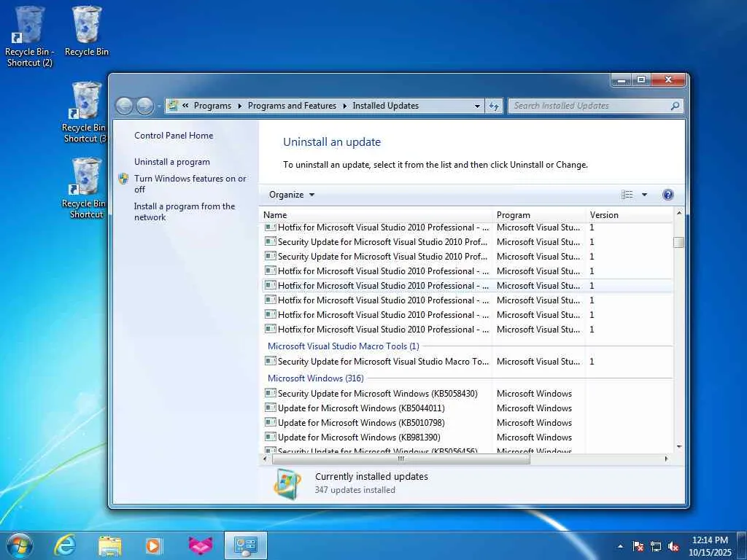Viewport: 747px width, 560px height.
Task: Click Programs breadcrumb
Action: click(212, 106)
